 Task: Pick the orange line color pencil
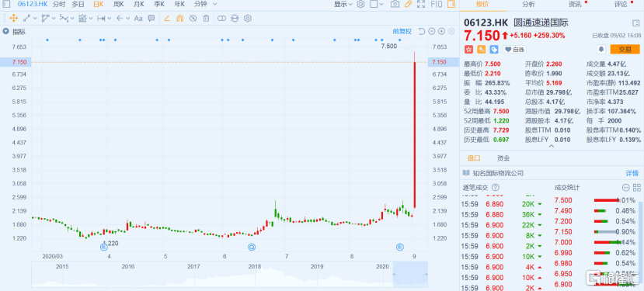point(167,18)
